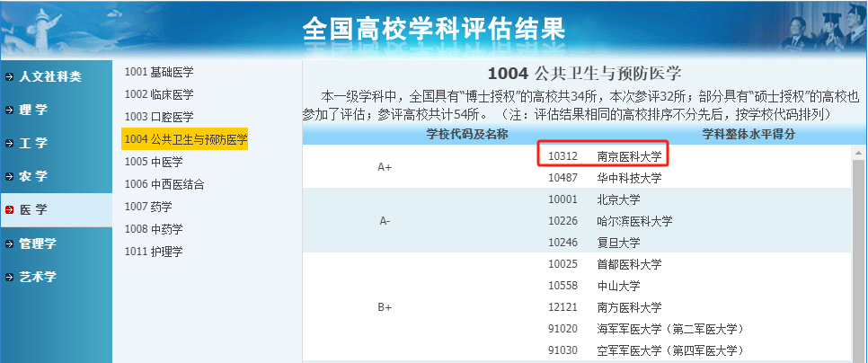
Task: Click the arrow icon beside 艺术学
Action: pos(9,277)
